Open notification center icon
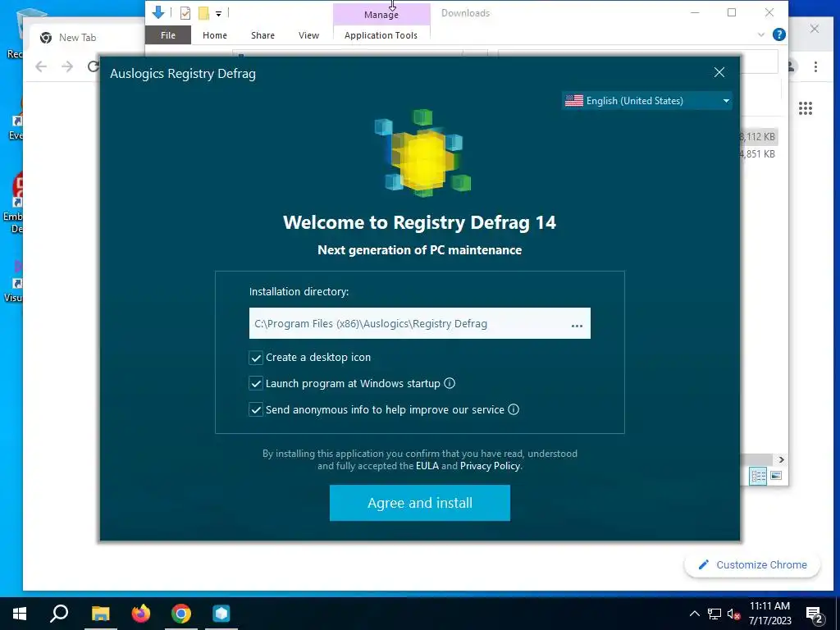Image resolution: width=840 pixels, height=630 pixels. coord(815,614)
